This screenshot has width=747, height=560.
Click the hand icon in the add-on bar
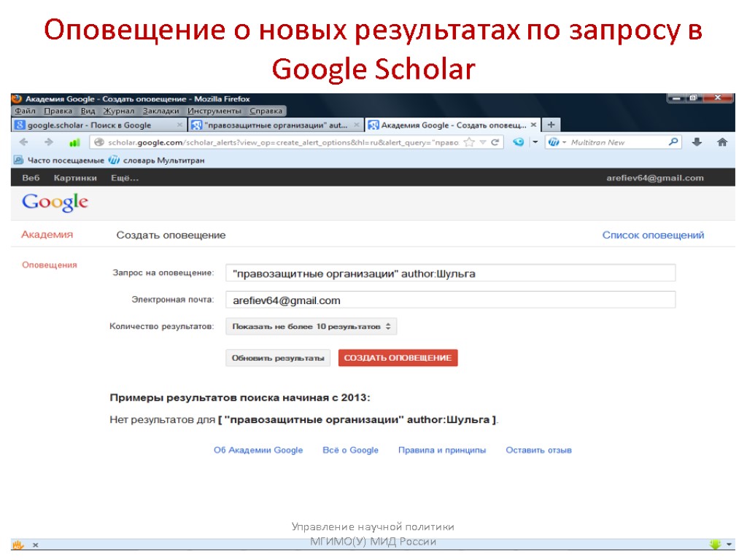pyautogui.click(x=18, y=544)
